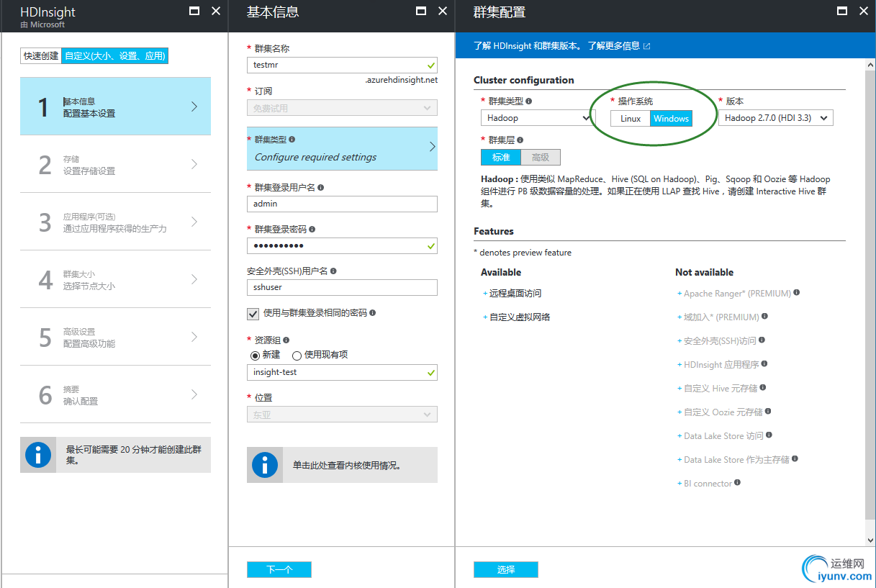Click info icon beside Apache Ranger* (PREMIUM)

pos(796,293)
